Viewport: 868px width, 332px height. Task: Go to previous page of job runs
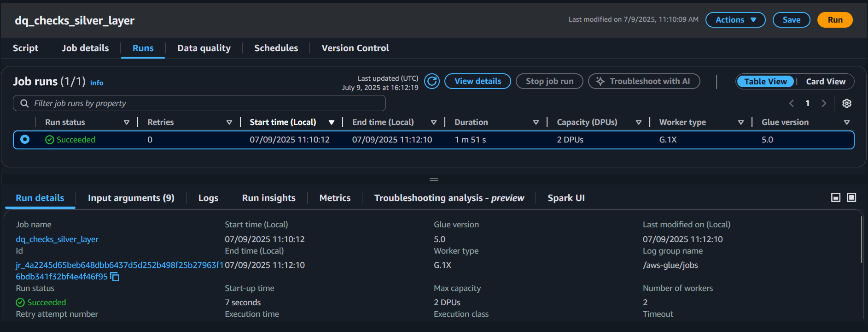pyautogui.click(x=792, y=103)
